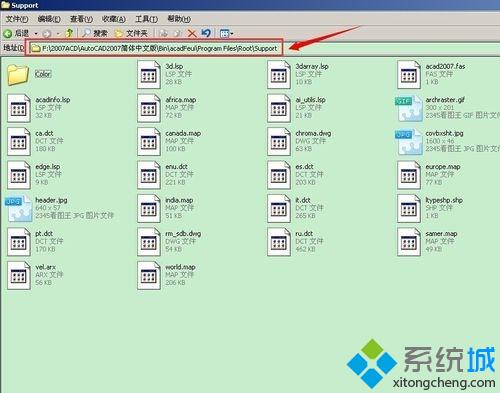
Task: Expand the Back button history dropdown arrow
Action: pyautogui.click(x=36, y=33)
